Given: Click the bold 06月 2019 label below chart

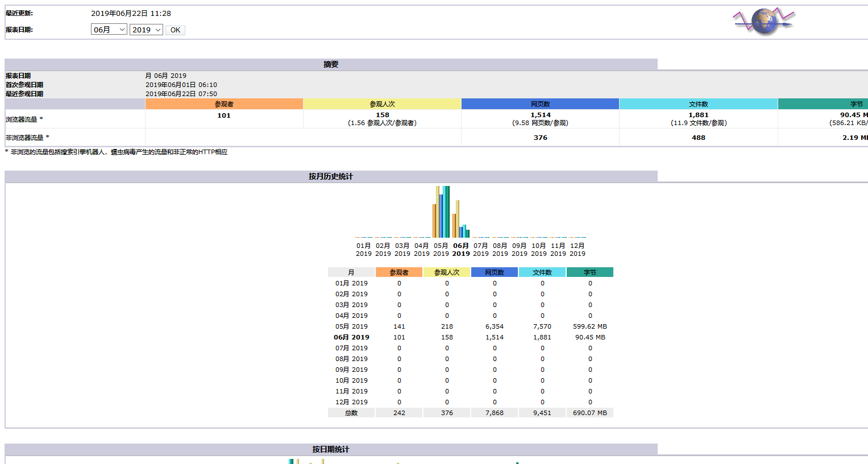Looking at the screenshot, I should click(460, 250).
